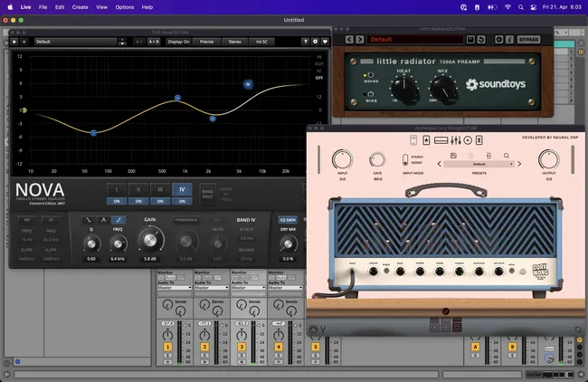Open the View menu
The image size is (588, 382).
[x=101, y=7]
